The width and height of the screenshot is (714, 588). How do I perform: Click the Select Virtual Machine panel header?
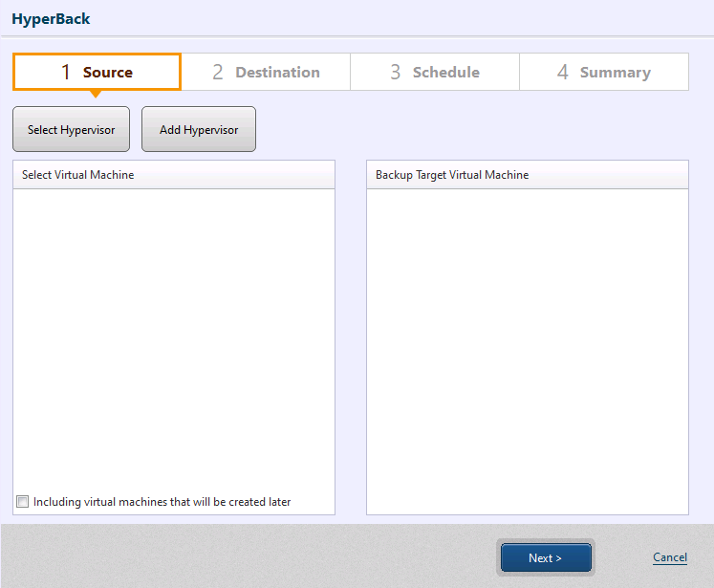pyautogui.click(x=173, y=175)
